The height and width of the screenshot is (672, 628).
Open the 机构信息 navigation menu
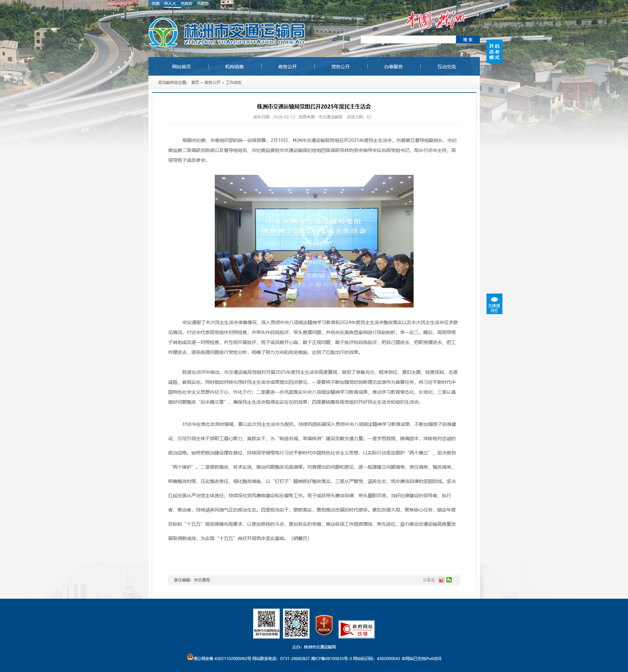click(234, 67)
